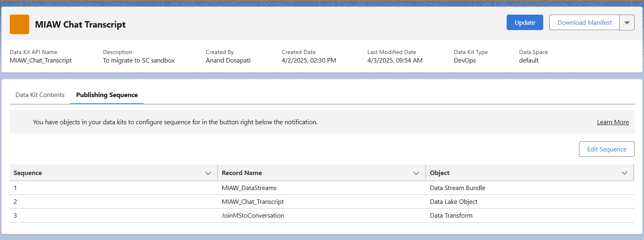Click the Download Manifest button

click(x=584, y=23)
